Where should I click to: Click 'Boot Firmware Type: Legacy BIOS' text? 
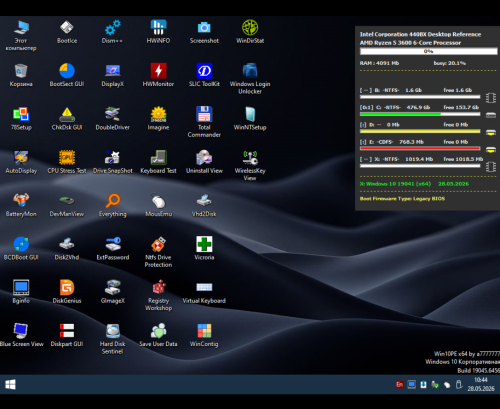[402, 199]
